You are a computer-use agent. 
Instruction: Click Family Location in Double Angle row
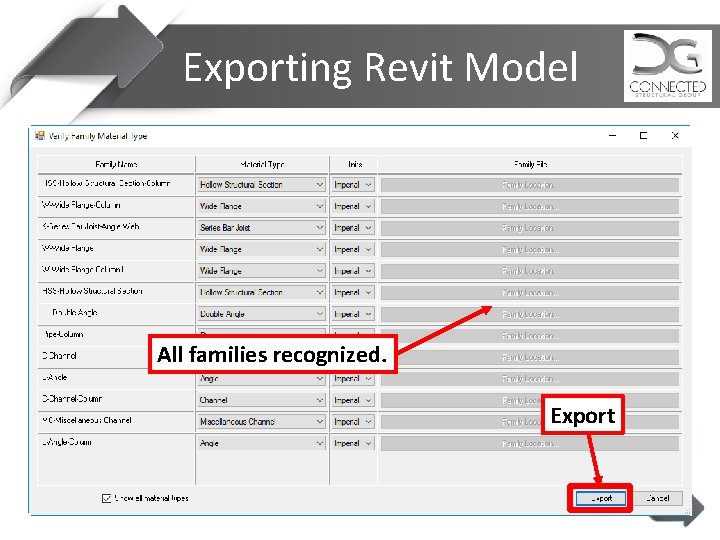click(530, 314)
